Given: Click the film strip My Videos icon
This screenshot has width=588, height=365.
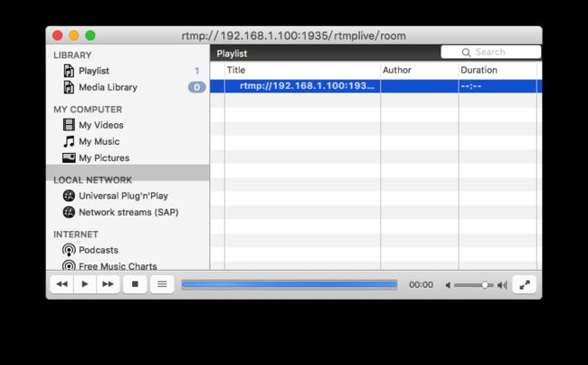Looking at the screenshot, I should [x=69, y=125].
